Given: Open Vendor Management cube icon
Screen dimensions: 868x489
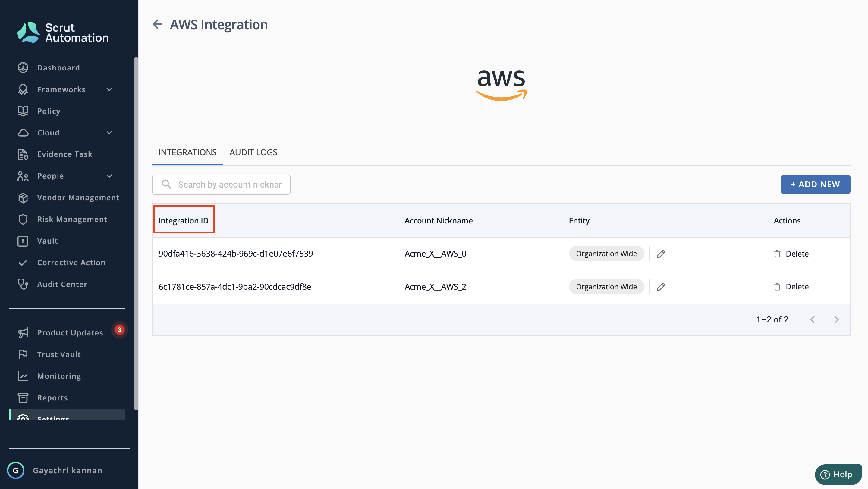Looking at the screenshot, I should tap(23, 198).
